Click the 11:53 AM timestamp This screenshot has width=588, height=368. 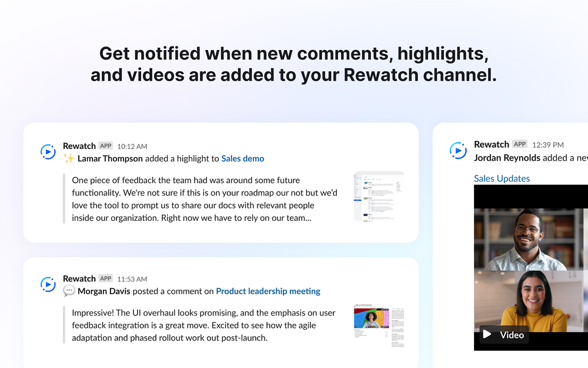(x=132, y=279)
